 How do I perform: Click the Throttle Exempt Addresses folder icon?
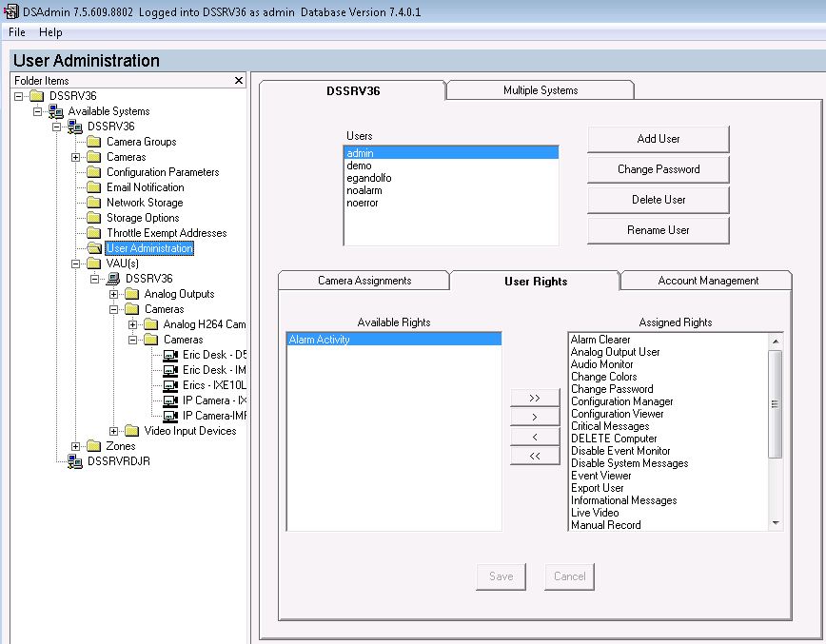tap(95, 232)
